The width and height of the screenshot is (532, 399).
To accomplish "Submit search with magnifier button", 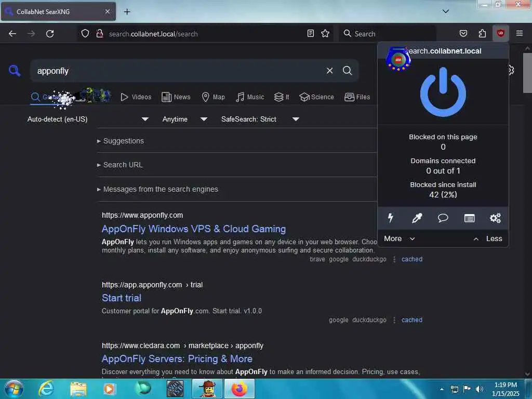I will tap(347, 71).
